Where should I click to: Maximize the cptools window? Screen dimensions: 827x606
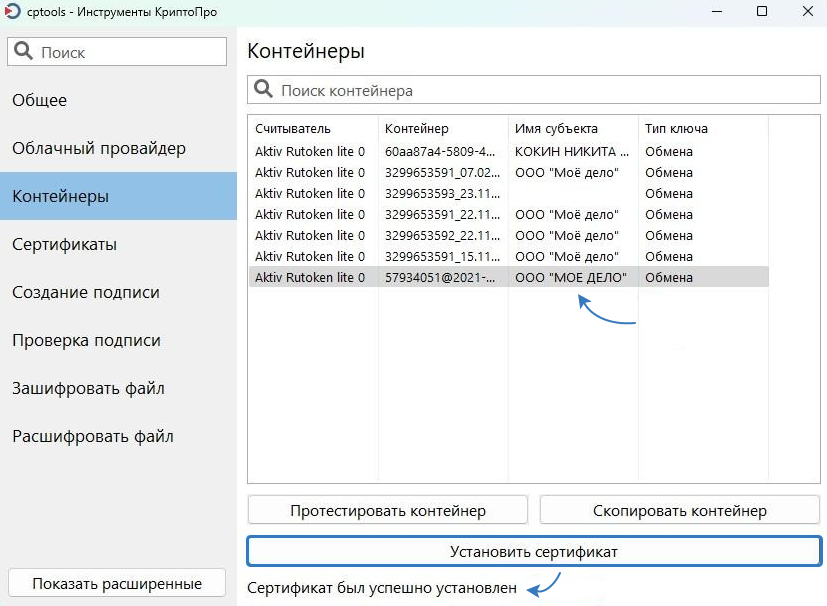[x=762, y=11]
